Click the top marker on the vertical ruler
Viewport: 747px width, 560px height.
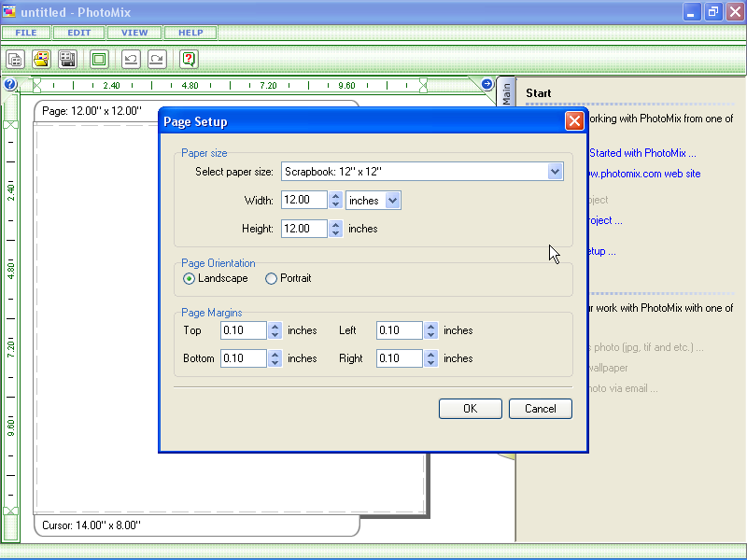click(x=10, y=125)
